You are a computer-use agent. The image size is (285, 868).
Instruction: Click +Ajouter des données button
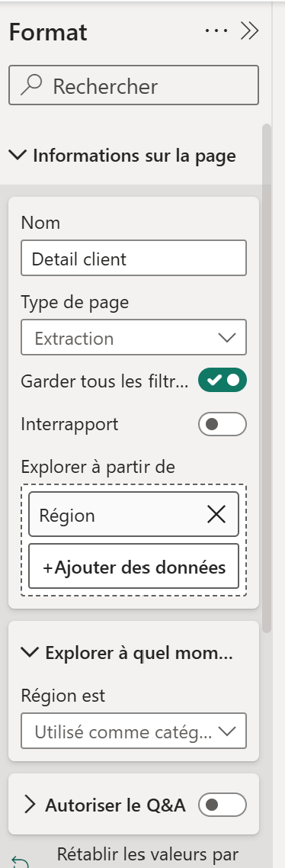pyautogui.click(x=134, y=566)
